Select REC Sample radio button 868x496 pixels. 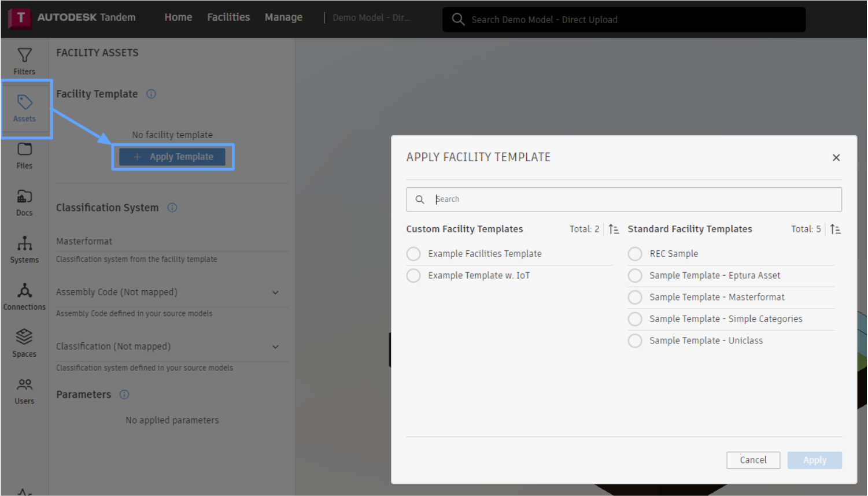tap(635, 254)
